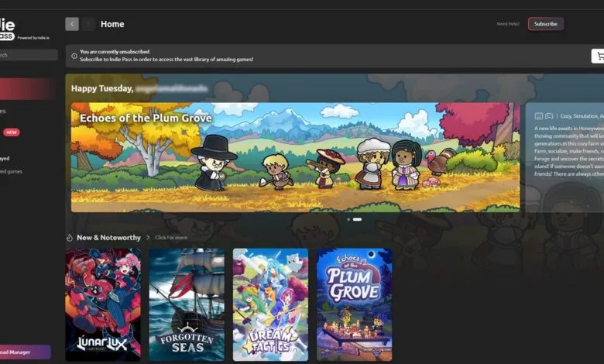
Task: Open the sidebar item ending in 'yed'
Action: 5,158
